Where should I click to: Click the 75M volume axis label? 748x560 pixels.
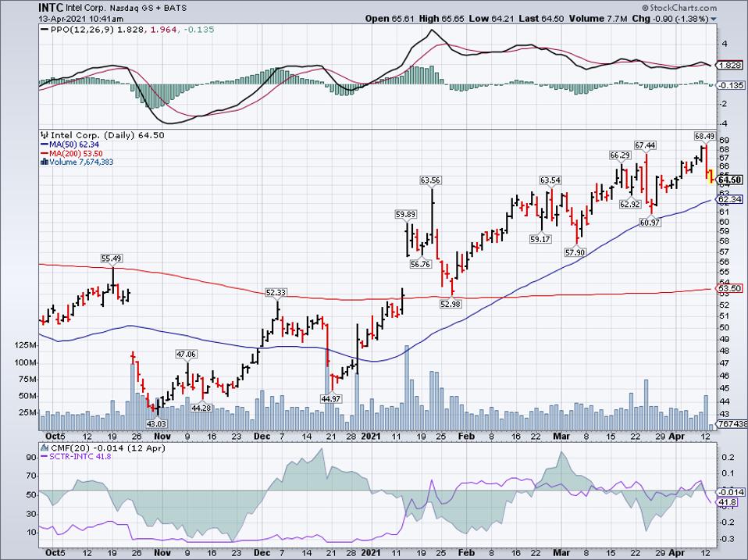point(27,380)
